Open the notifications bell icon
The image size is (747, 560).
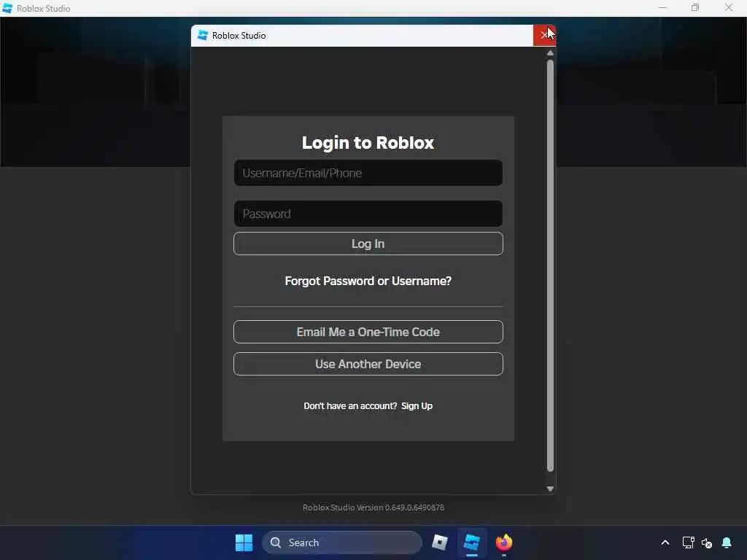coord(727,542)
